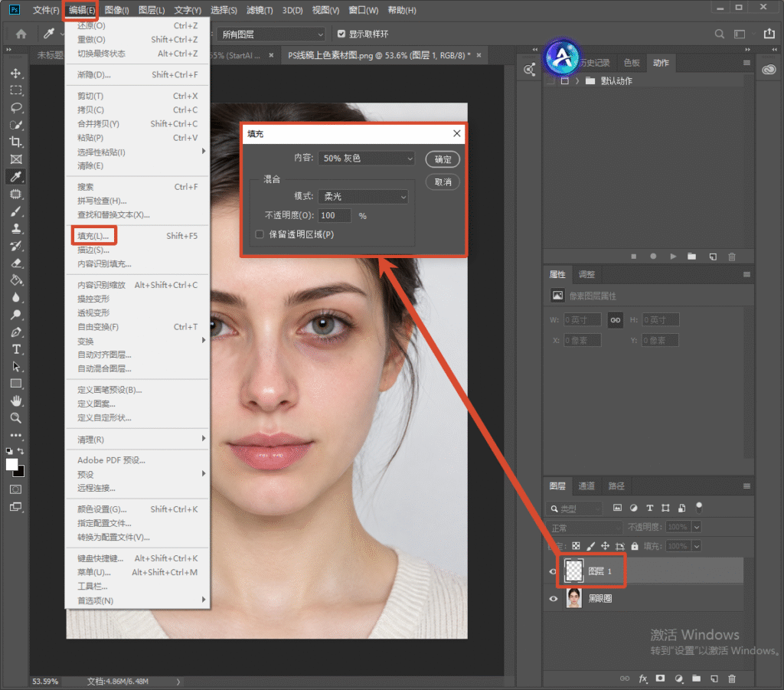
Task: Play the selected action
Action: pos(673,257)
